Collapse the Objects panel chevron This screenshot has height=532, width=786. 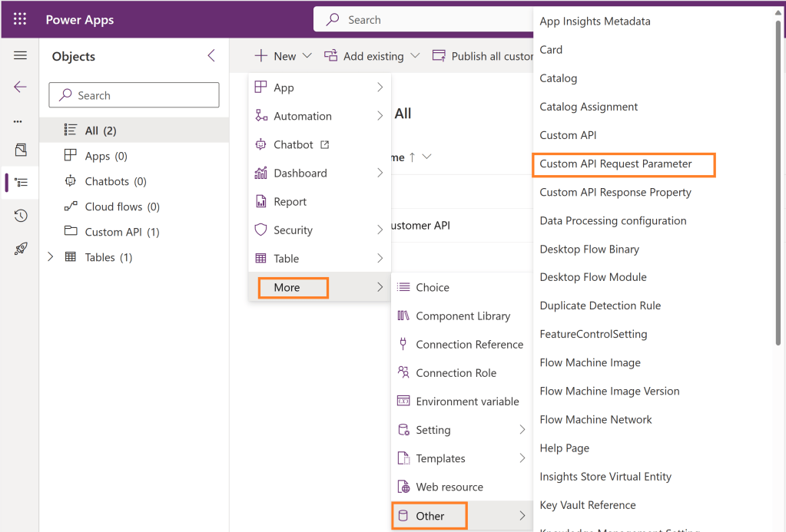(212, 56)
